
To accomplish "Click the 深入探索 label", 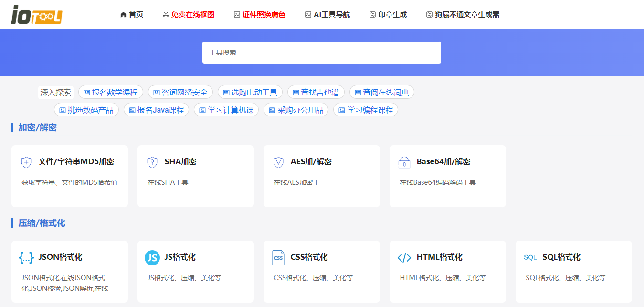I will (x=55, y=93).
